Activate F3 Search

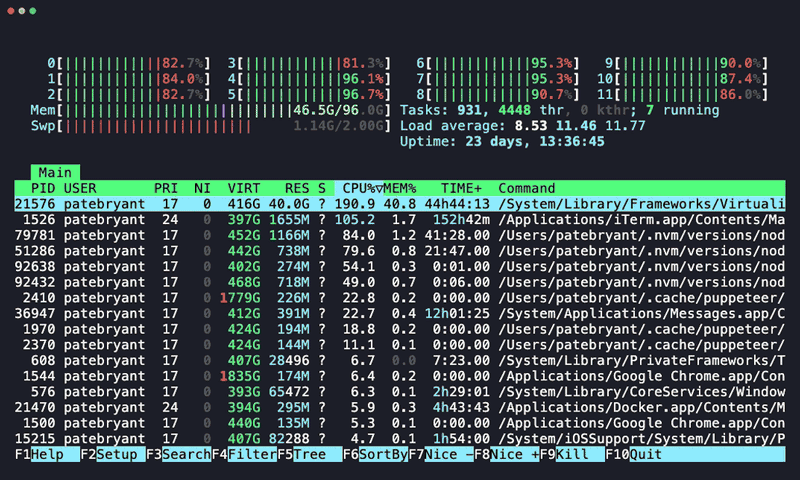click(178, 454)
